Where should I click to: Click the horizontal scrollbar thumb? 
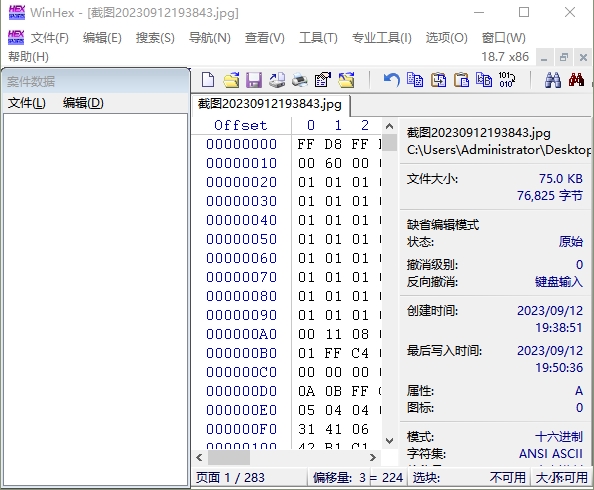pos(228,457)
